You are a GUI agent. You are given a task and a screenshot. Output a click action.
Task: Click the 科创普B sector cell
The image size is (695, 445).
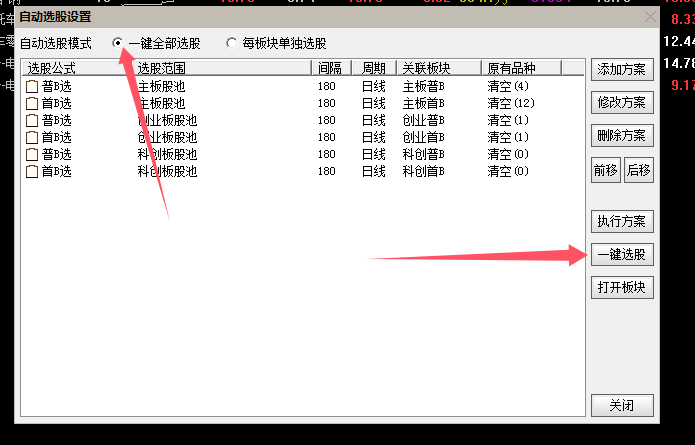[423, 154]
